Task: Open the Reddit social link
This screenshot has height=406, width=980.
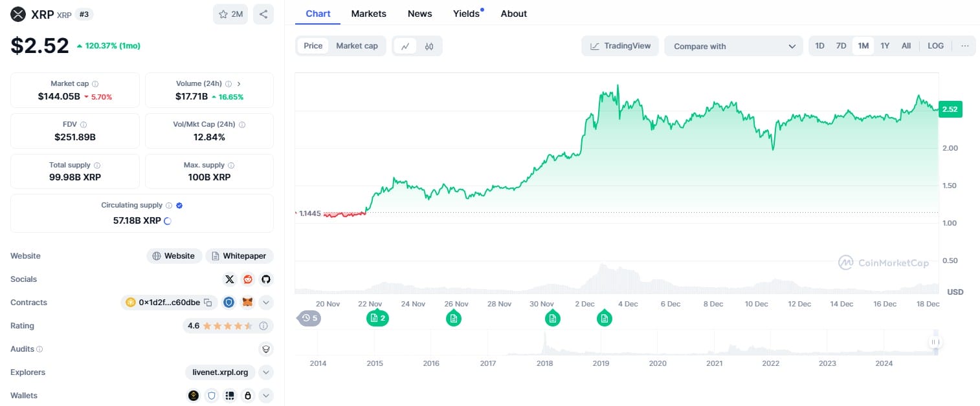Action: pos(248,279)
